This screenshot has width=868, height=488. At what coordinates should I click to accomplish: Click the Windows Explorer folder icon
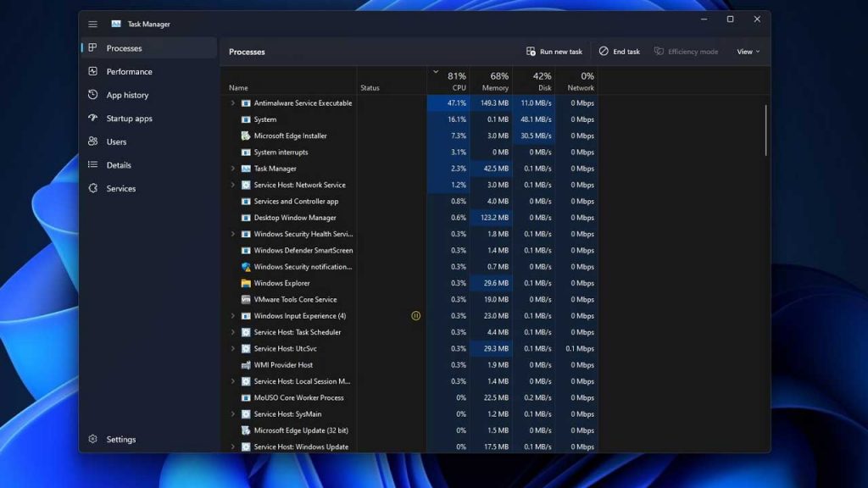246,283
